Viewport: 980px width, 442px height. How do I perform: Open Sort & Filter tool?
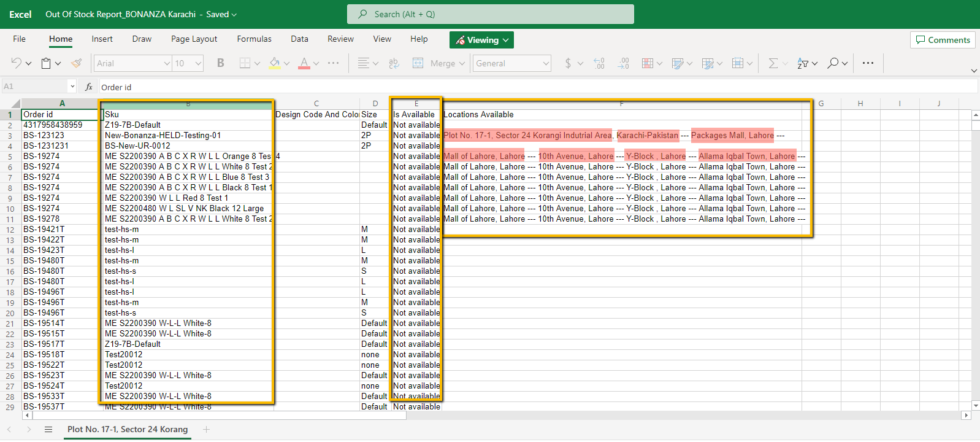(803, 63)
